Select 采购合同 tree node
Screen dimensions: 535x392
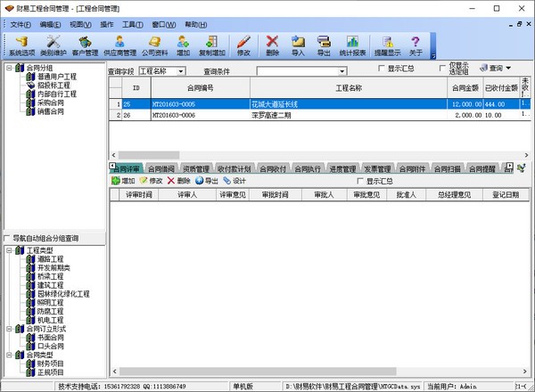click(51, 102)
